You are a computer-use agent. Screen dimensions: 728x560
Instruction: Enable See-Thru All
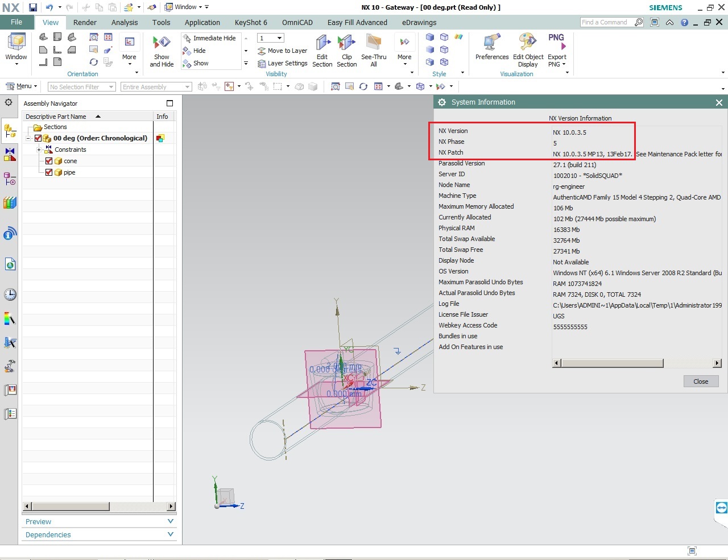pos(374,51)
